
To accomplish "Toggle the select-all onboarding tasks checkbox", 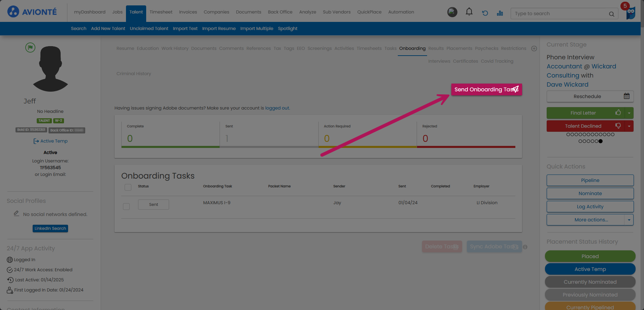I will pos(128,187).
